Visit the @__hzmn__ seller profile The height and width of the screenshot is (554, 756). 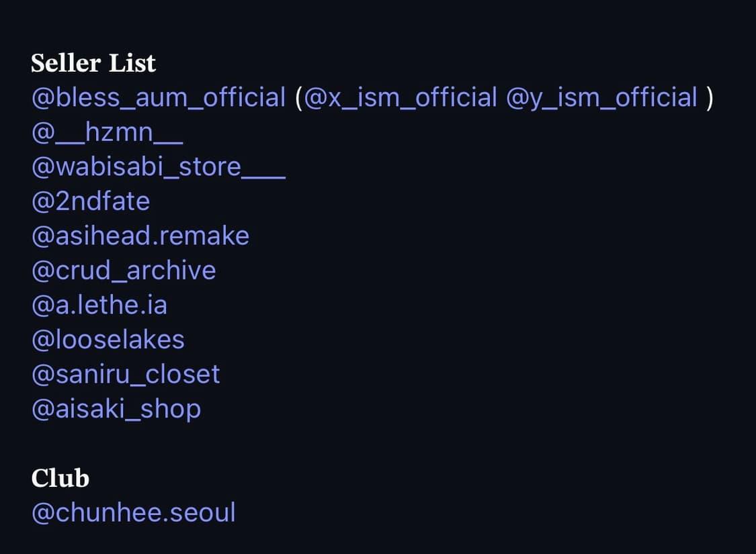[107, 133]
